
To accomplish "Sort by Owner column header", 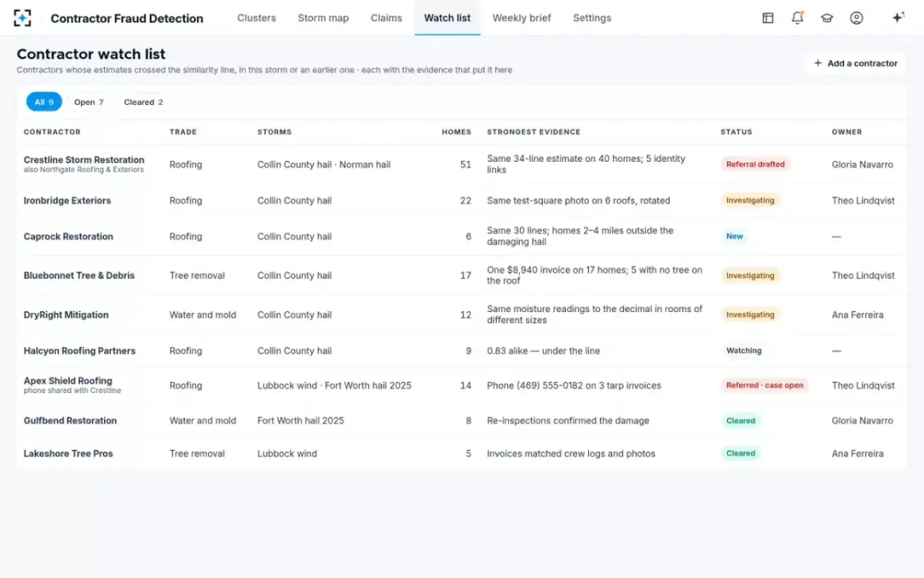I will pyautogui.click(x=847, y=132).
